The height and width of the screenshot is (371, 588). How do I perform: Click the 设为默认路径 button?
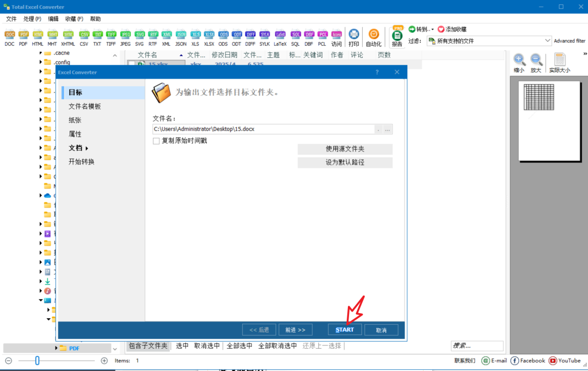tap(345, 162)
